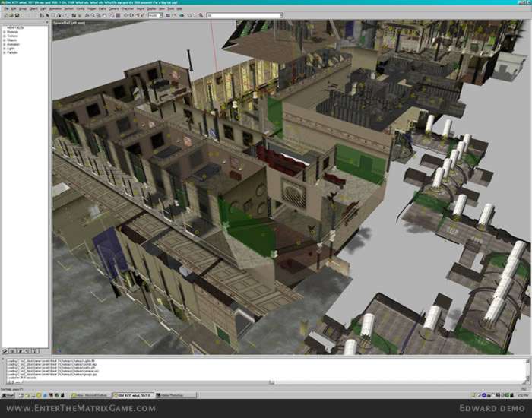Switch to third tab icon under tree panel

pyautogui.click(x=20, y=351)
